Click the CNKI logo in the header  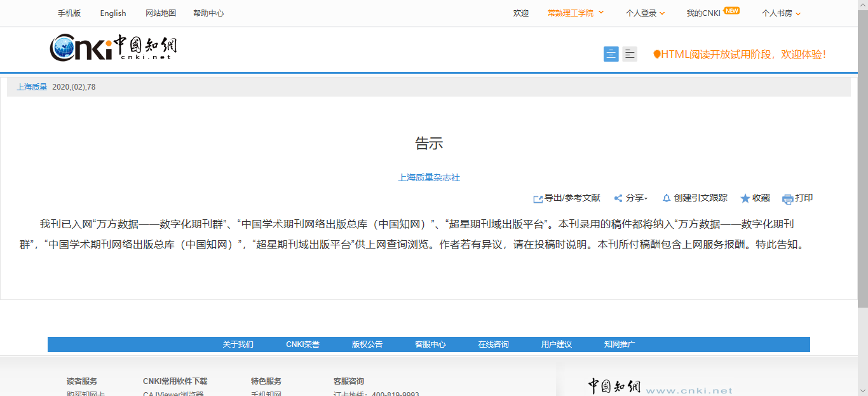point(113,47)
